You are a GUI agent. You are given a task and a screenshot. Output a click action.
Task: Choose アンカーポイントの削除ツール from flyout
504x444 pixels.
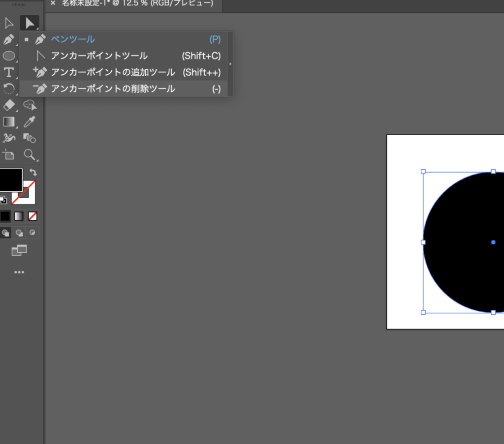124,89
